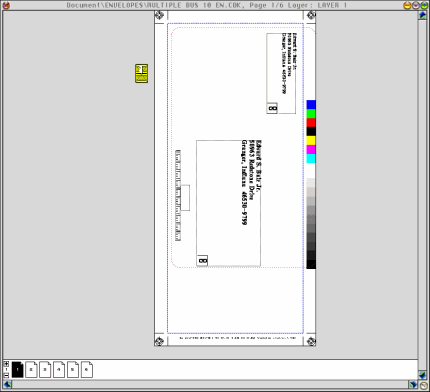Click the horizontal scrollbar right arrow
Image resolution: width=430 pixels, height=392 pixels.
point(413,385)
